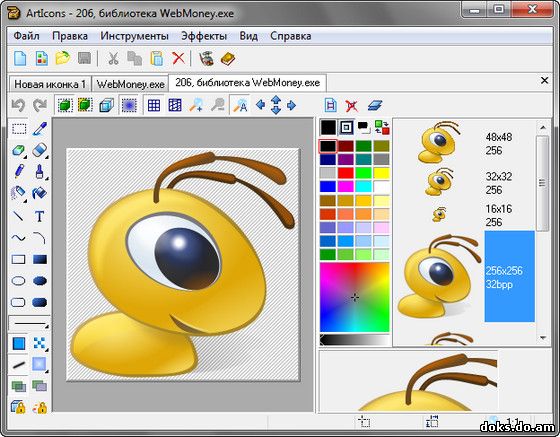This screenshot has width=560, height=437.
Task: Select the Text tool
Action: click(x=40, y=216)
